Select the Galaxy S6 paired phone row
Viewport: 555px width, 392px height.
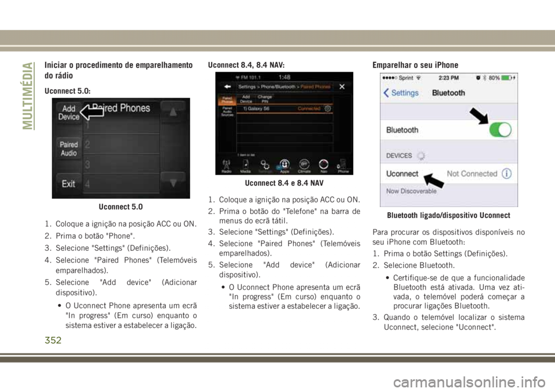point(284,109)
